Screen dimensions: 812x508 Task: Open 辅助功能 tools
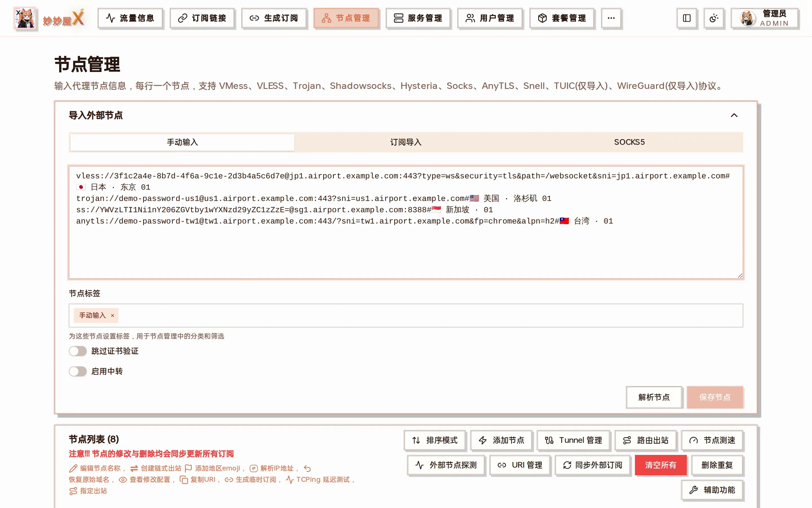tap(712, 490)
